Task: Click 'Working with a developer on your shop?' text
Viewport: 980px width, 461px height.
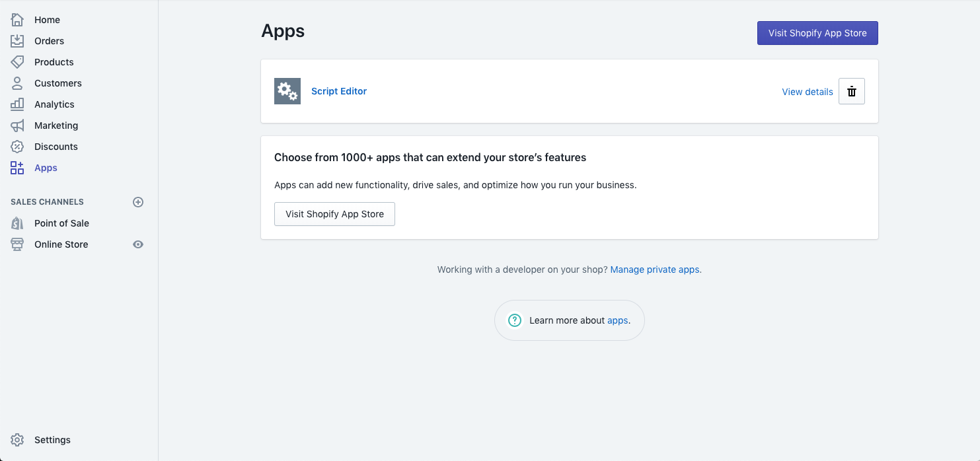Action: pyautogui.click(x=522, y=269)
